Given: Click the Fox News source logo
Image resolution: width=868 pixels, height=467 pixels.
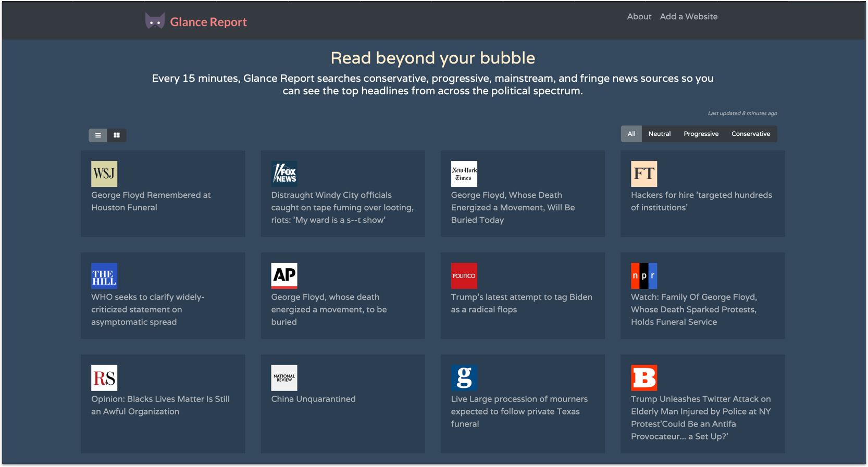Looking at the screenshot, I should (284, 174).
